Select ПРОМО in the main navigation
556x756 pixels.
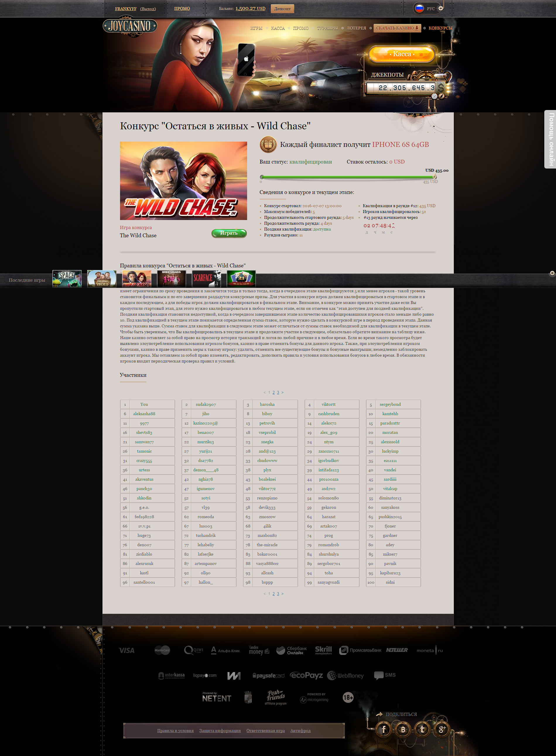[301, 28]
